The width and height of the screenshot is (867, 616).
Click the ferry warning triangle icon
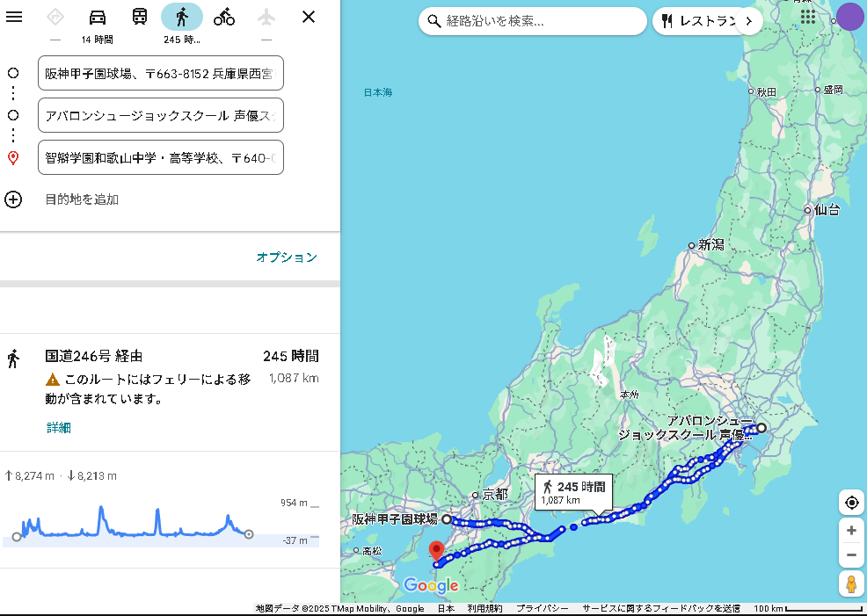coord(53,379)
